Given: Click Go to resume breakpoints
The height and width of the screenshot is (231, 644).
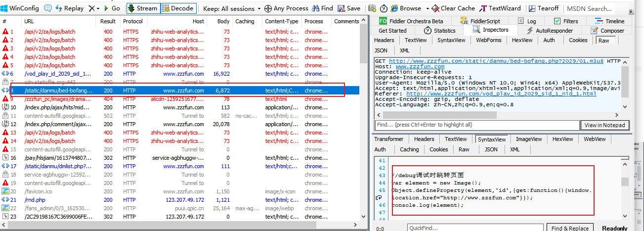Looking at the screenshot, I should coord(111,8).
